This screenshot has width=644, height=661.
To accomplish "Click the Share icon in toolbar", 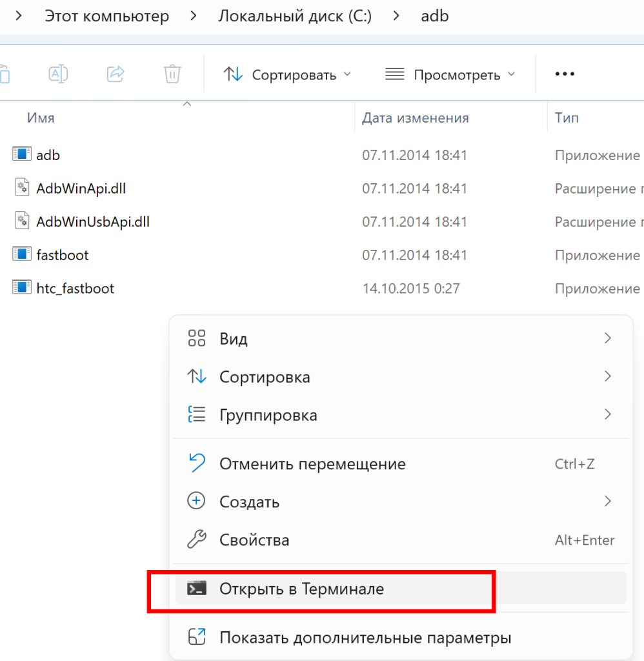I will (116, 74).
